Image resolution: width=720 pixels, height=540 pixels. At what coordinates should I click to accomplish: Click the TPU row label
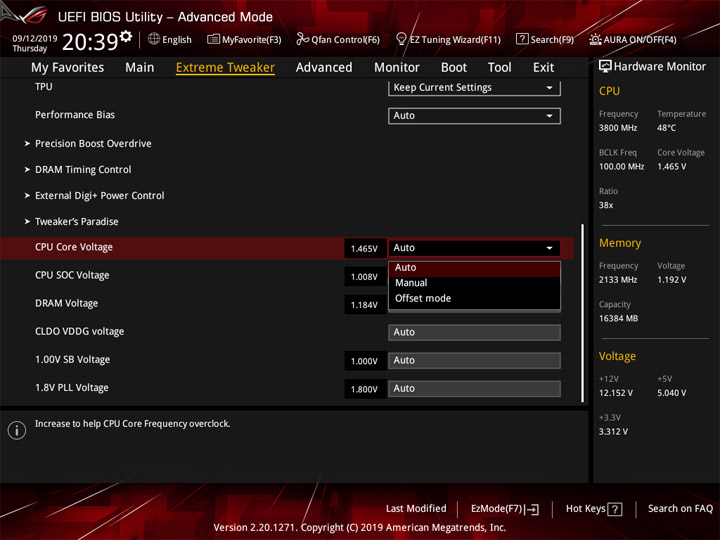[44, 87]
